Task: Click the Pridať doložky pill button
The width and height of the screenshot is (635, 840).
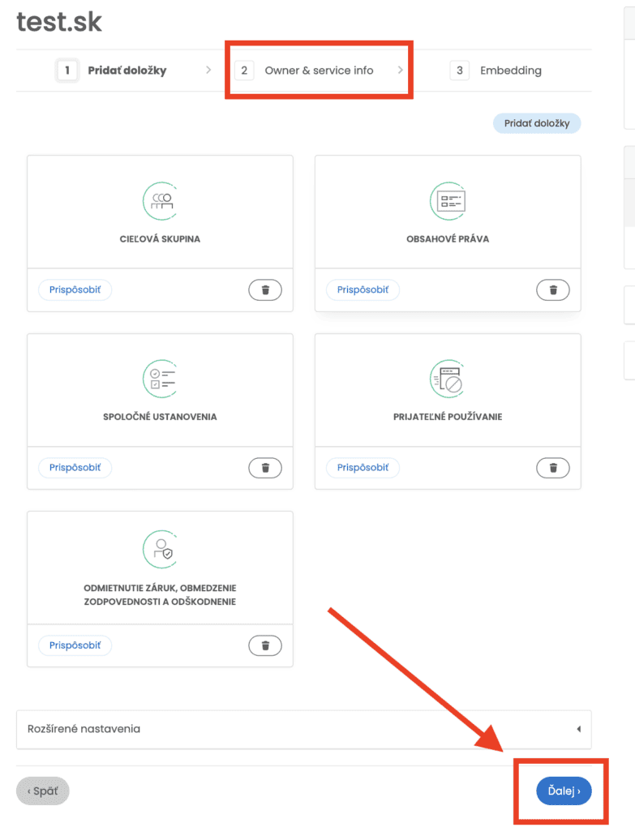Action: click(x=537, y=123)
